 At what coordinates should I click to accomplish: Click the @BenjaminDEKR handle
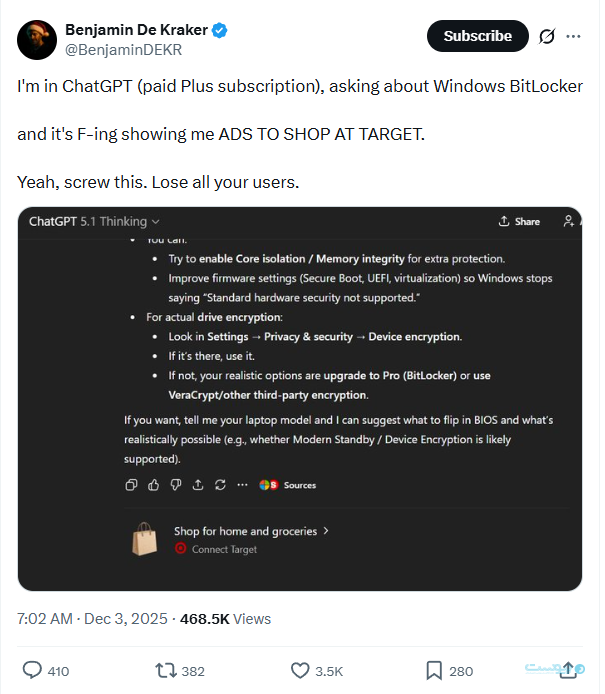pos(123,49)
